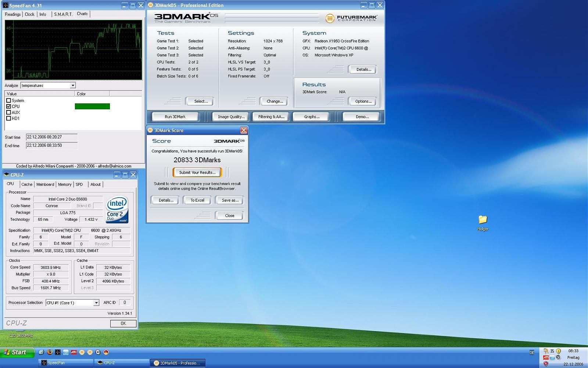This screenshot has width=588, height=368.
Task: Click the DE language indicator in taskbar
Action: pos(532,353)
